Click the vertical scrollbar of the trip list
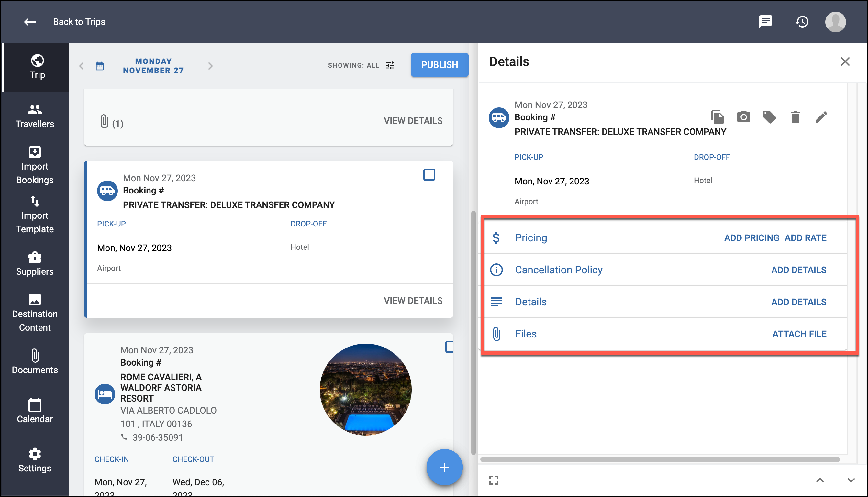This screenshot has height=497, width=868. pos(473,333)
